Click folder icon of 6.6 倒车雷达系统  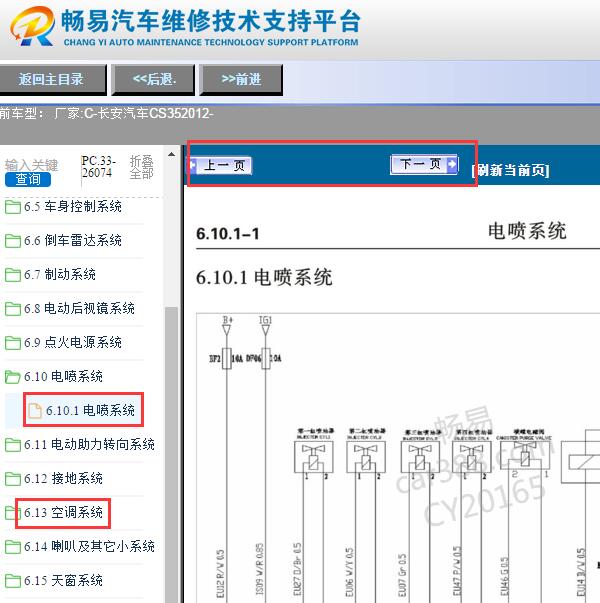point(13,241)
